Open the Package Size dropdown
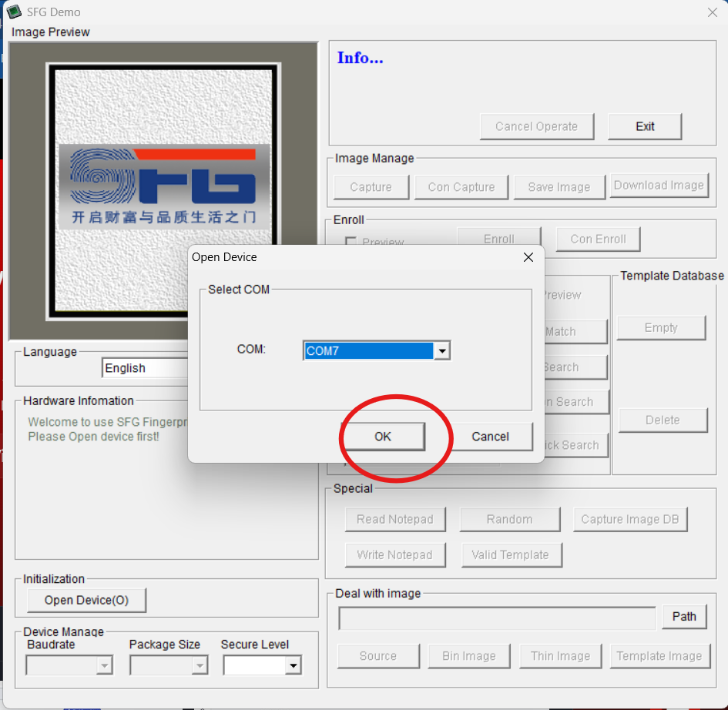Screen dimensions: 728x710 (x=169, y=665)
